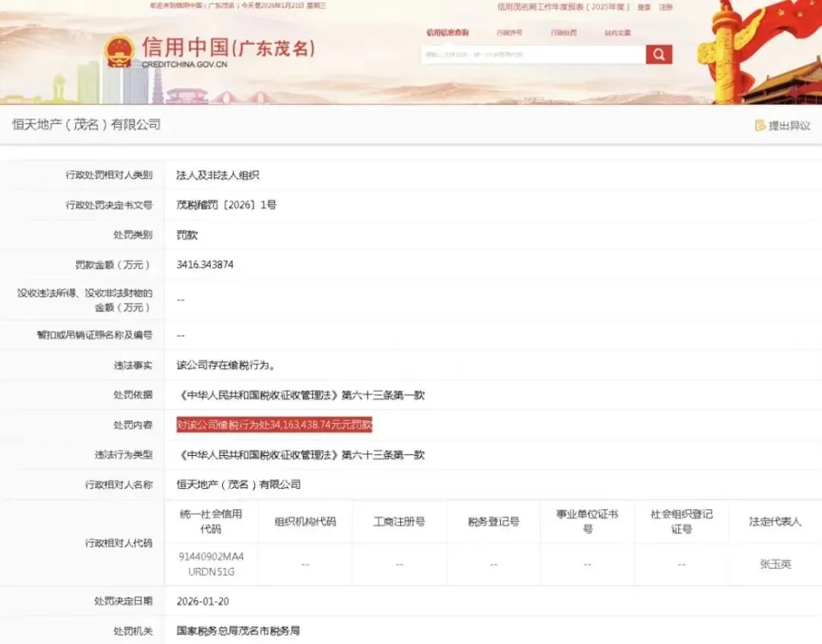Select the 信用信息查询 tab

click(448, 33)
